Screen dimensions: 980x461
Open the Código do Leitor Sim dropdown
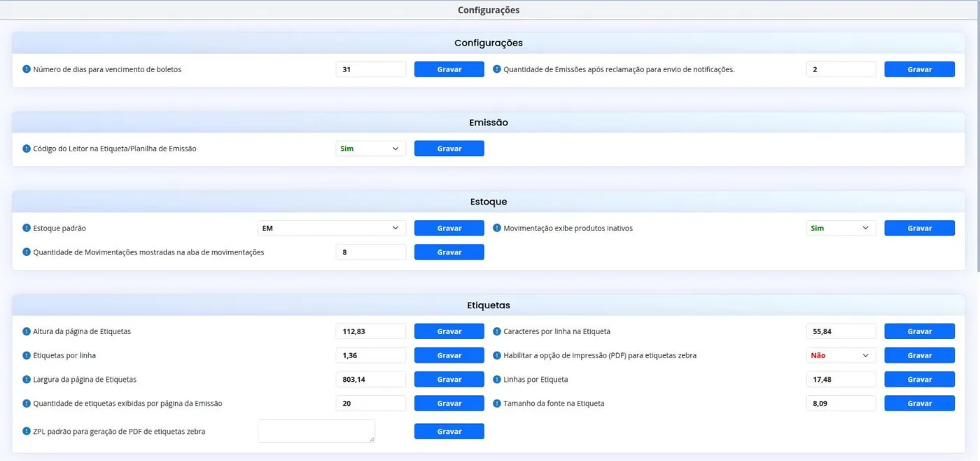coord(371,149)
